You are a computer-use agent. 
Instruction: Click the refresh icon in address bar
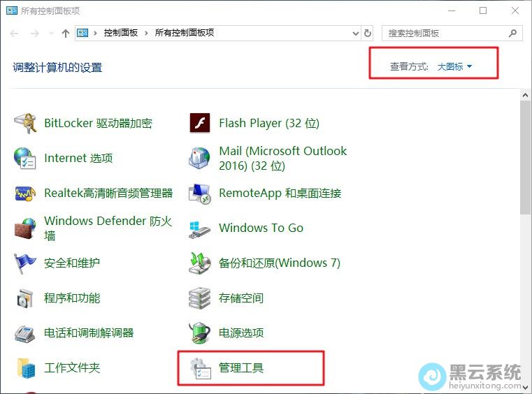tap(368, 34)
